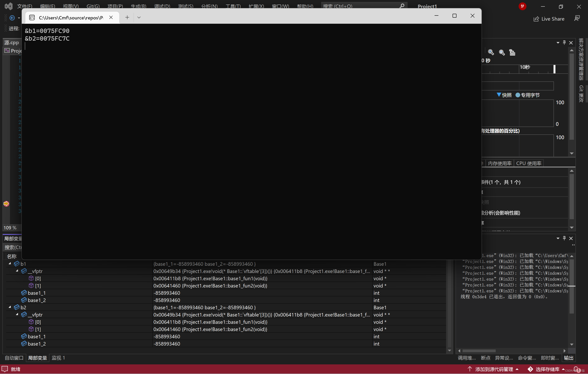
Task: Select base1_1 variable under b1
Action: pos(36,293)
